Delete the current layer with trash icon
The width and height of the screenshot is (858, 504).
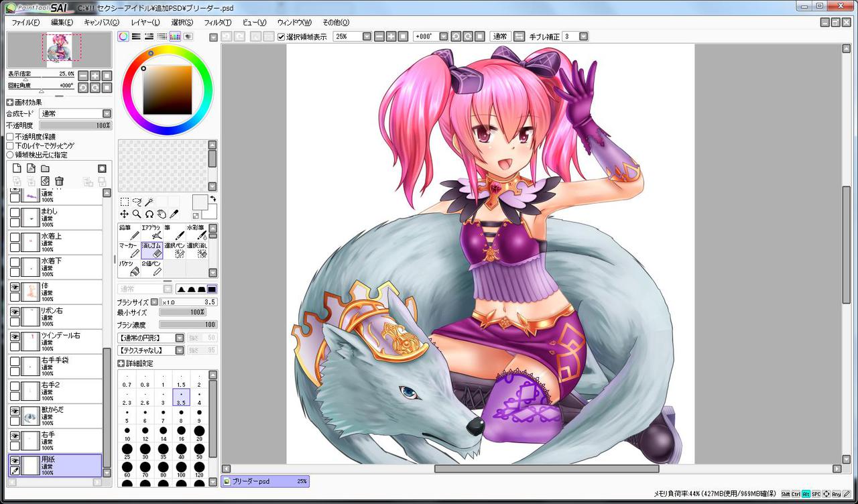point(59,181)
